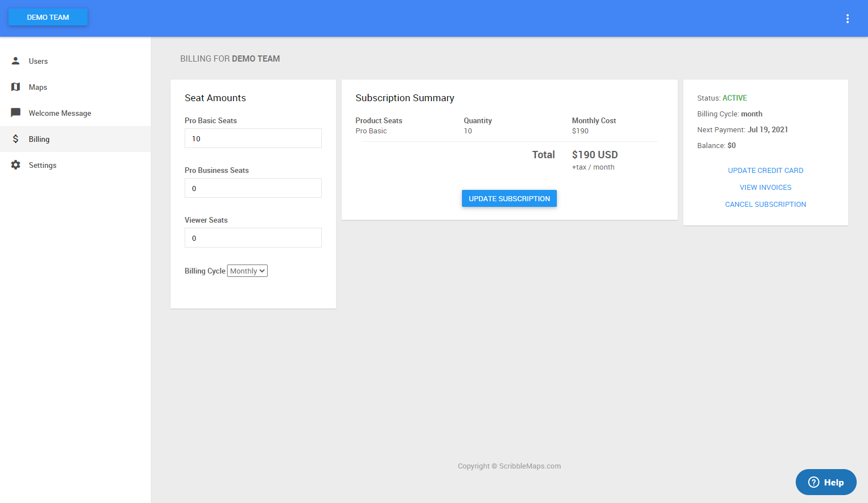Select Welcome Message in sidebar
The width and height of the screenshot is (868, 503).
(60, 113)
